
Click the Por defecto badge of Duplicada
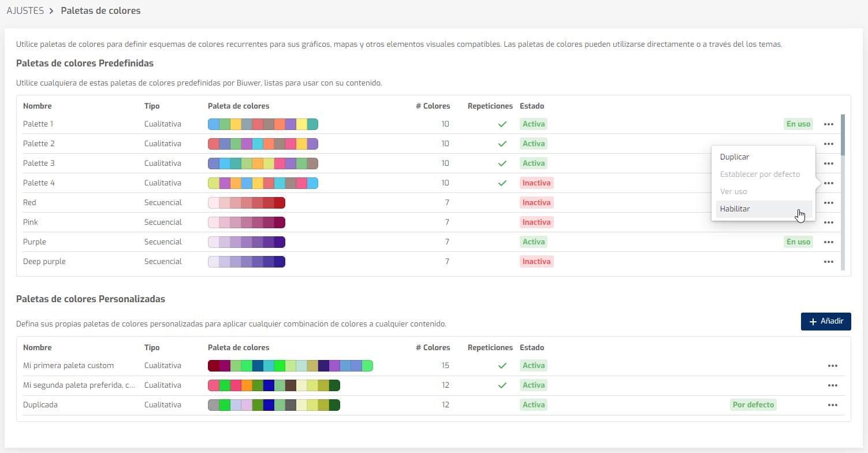pos(753,405)
